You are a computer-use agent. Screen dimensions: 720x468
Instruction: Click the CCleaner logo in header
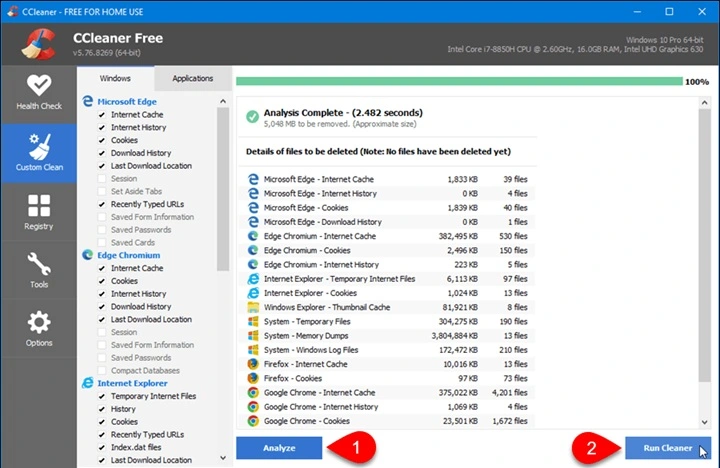[39, 44]
